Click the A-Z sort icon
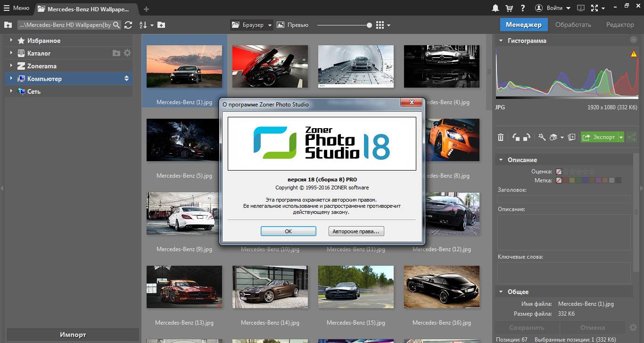 click(143, 25)
